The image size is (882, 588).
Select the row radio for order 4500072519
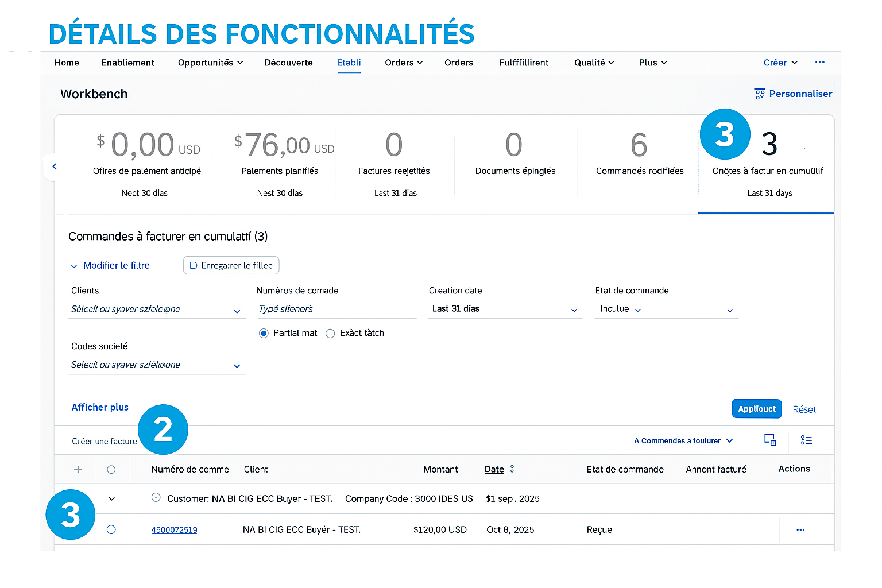[111, 529]
